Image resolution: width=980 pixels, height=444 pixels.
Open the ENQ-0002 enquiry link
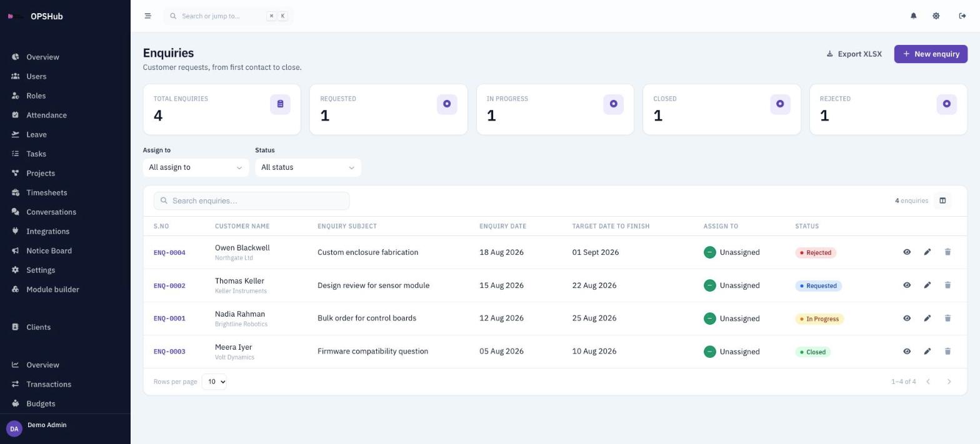169,285
